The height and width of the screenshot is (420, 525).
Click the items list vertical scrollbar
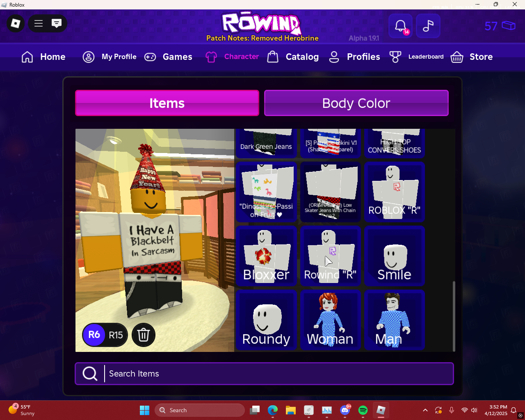coord(454,316)
